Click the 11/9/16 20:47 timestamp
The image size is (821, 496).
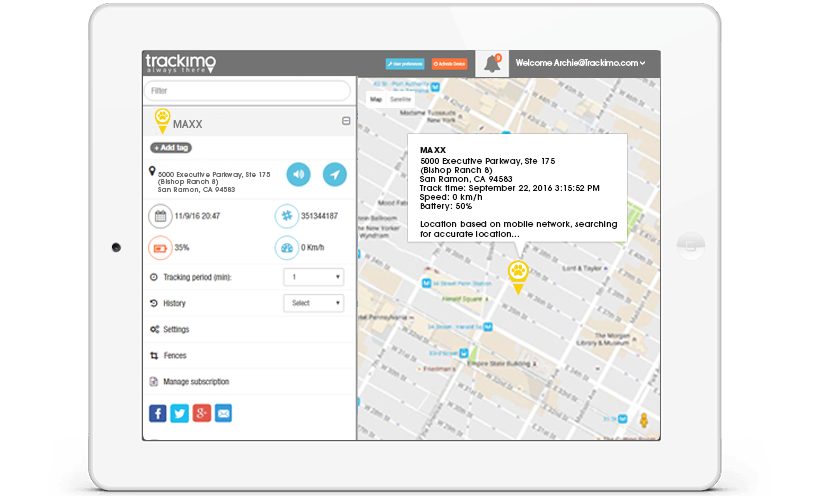(197, 216)
